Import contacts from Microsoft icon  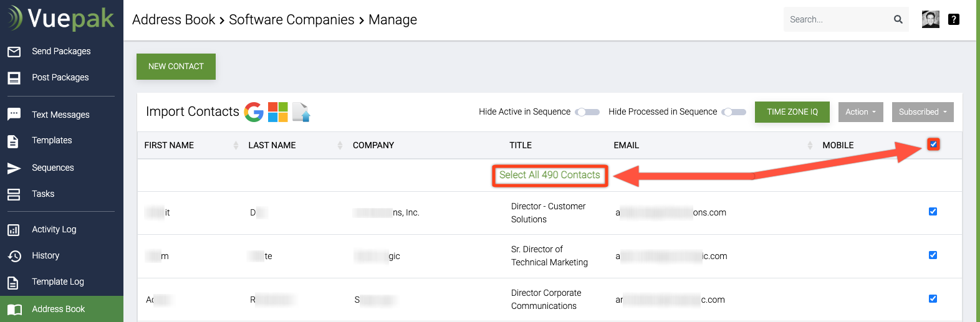click(278, 112)
